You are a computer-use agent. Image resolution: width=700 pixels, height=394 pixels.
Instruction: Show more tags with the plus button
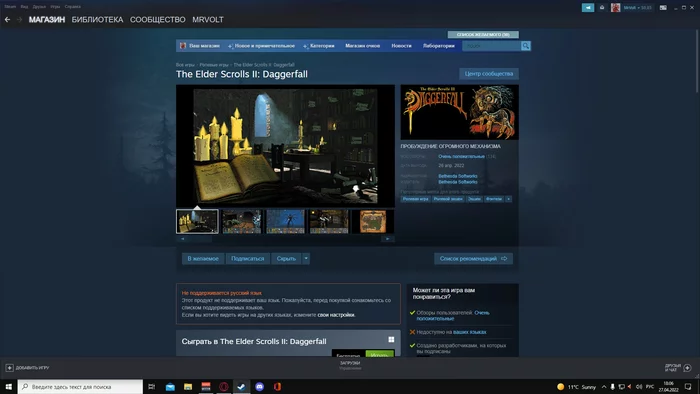coord(508,199)
